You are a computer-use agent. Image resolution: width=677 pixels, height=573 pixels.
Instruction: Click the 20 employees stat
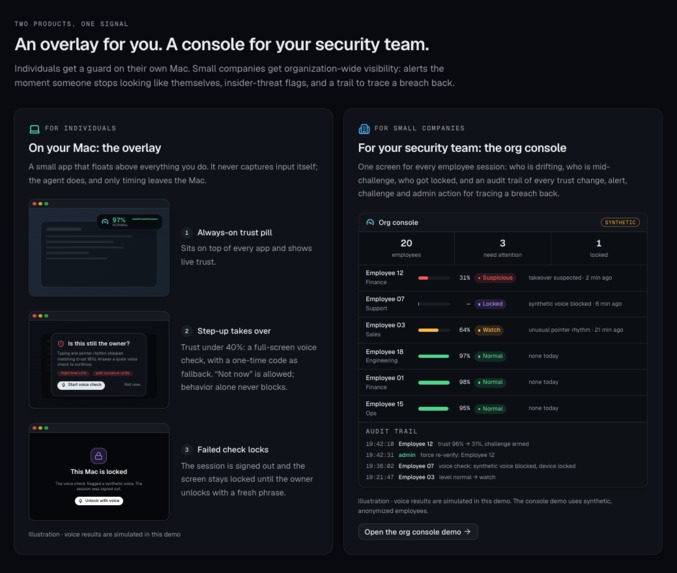point(406,248)
